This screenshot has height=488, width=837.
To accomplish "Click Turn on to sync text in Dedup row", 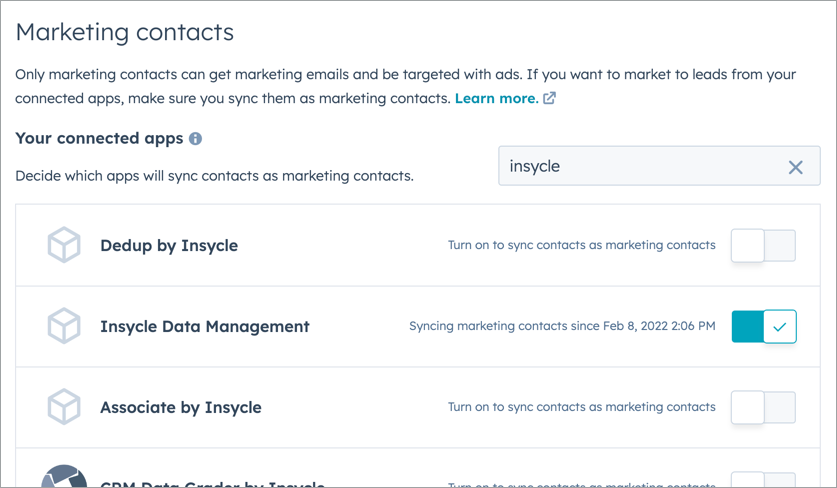I will point(582,245).
